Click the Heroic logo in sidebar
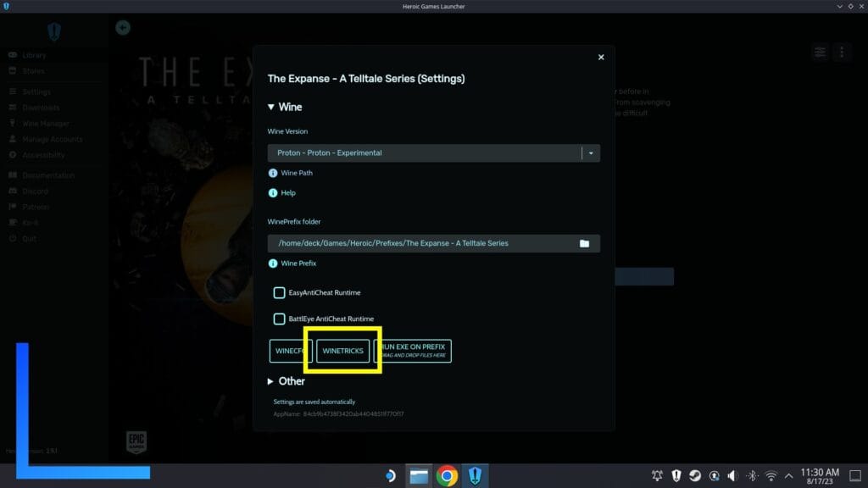868x488 pixels. [53, 31]
